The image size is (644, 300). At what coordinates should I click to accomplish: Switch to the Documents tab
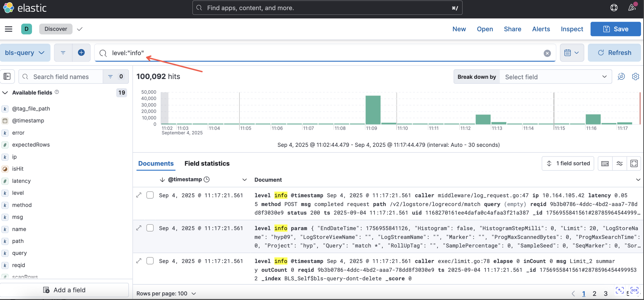point(156,163)
